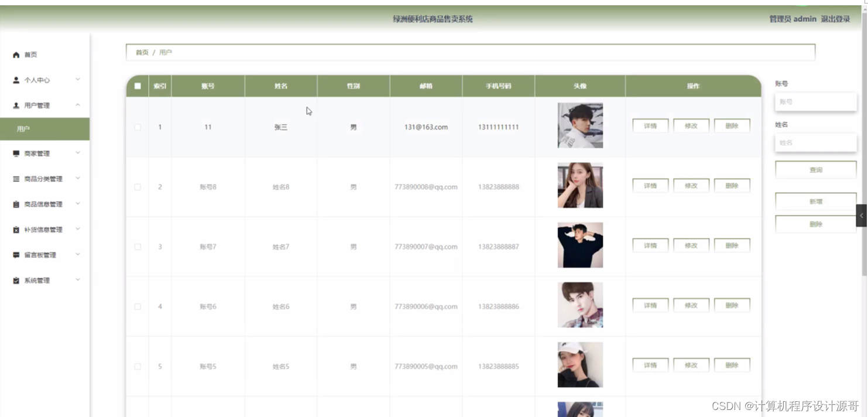Select the 用户 submenu item
The image size is (868, 417).
tap(44, 129)
